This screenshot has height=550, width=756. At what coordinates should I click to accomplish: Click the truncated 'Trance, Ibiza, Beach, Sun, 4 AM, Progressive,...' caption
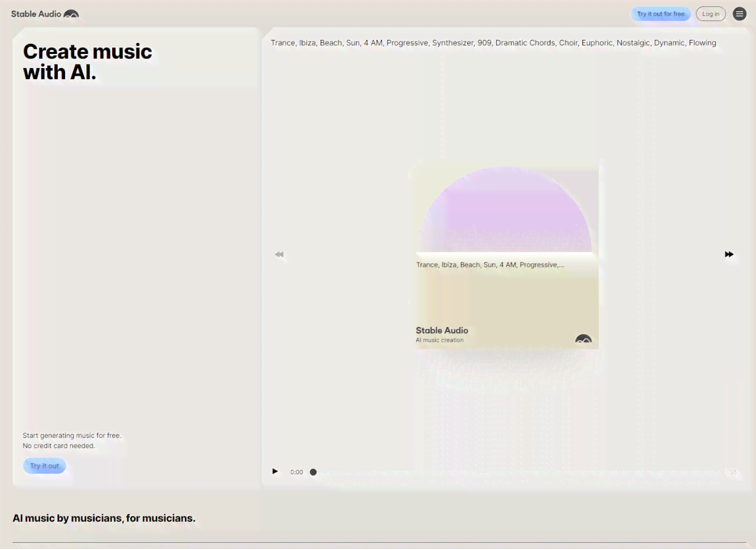[490, 265]
